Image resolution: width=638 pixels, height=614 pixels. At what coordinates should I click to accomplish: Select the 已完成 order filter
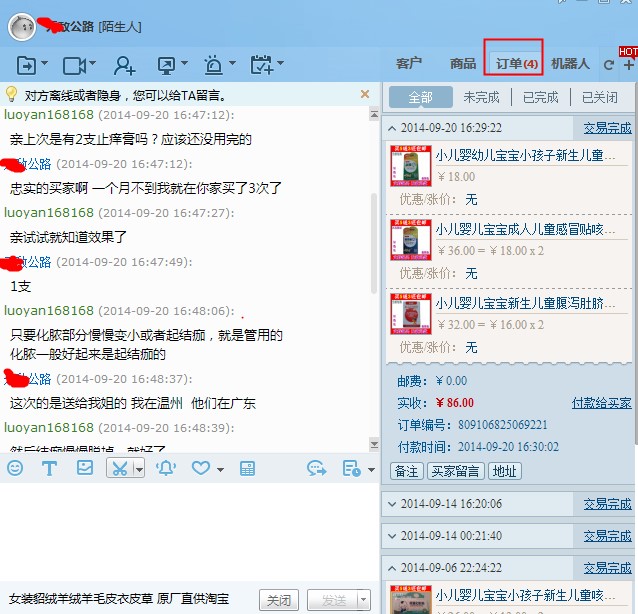540,97
